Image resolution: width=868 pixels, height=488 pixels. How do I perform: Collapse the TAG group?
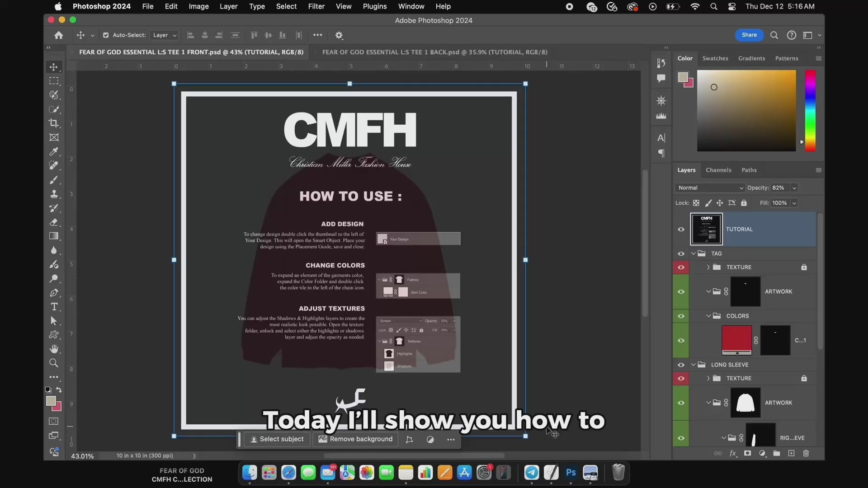click(693, 254)
